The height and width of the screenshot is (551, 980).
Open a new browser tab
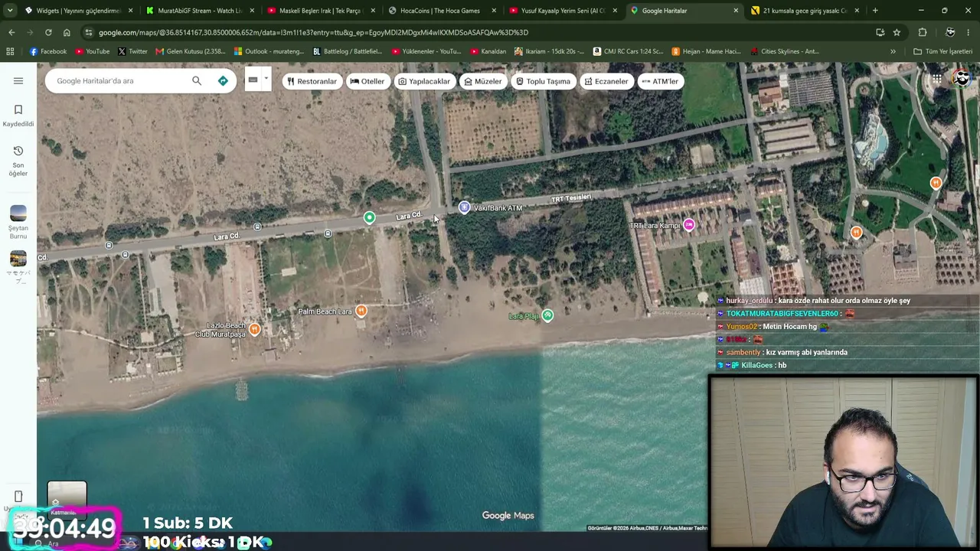(875, 11)
